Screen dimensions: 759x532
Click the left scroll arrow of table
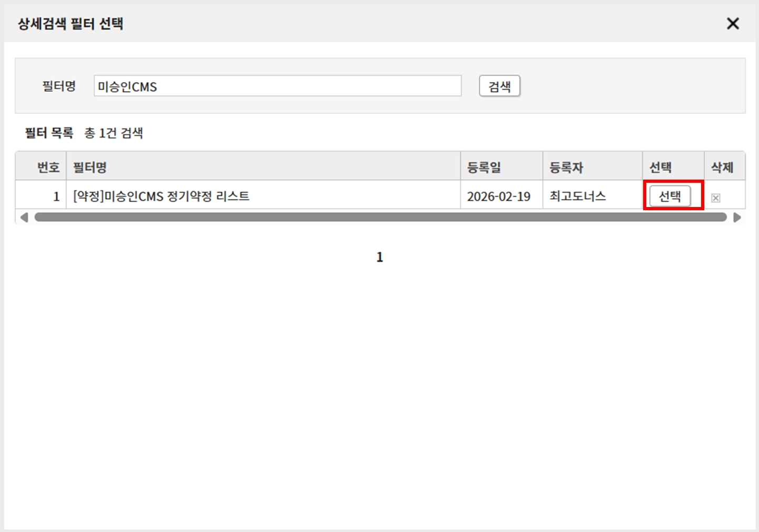point(24,218)
